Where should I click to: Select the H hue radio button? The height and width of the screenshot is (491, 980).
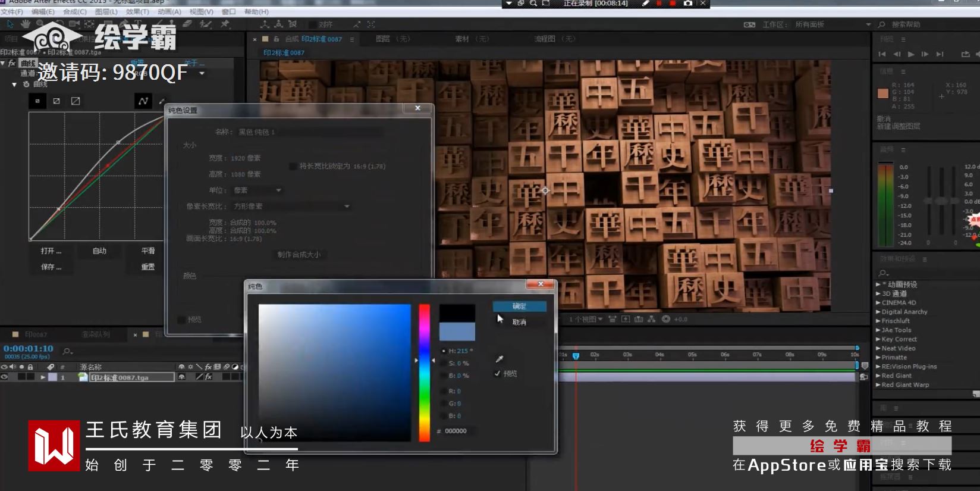(444, 351)
